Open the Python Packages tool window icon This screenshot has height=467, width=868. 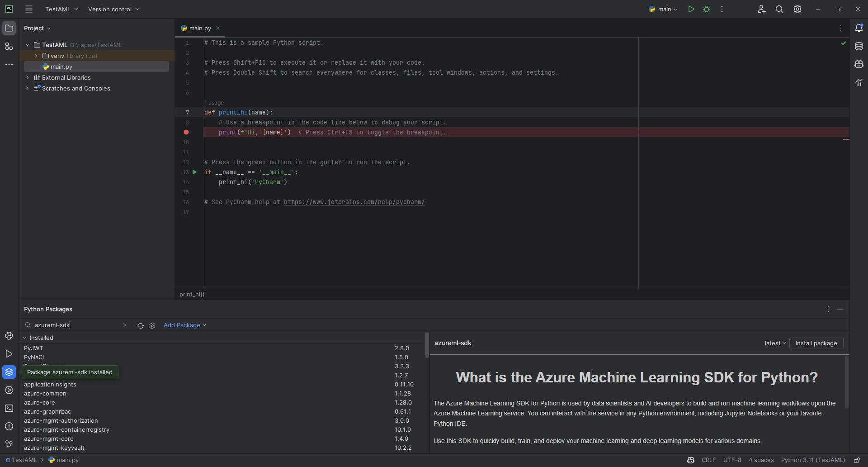[9, 372]
